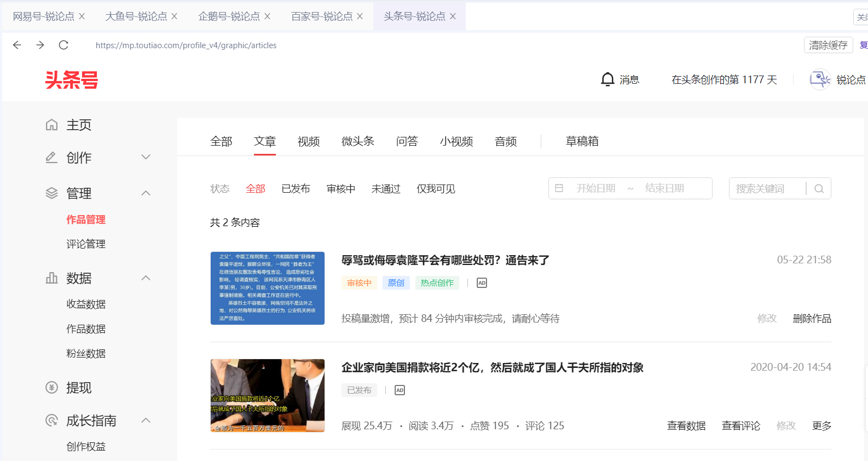868x461 pixels.
Task: Select the 微头条 content tab
Action: [358, 141]
